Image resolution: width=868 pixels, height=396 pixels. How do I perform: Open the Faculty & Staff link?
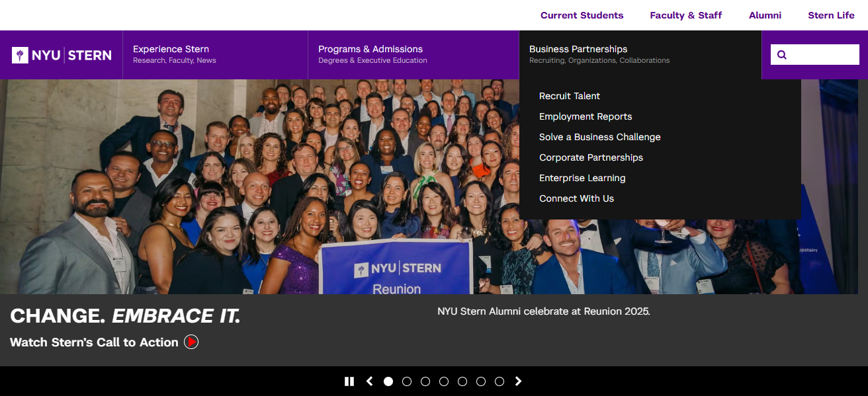point(685,15)
